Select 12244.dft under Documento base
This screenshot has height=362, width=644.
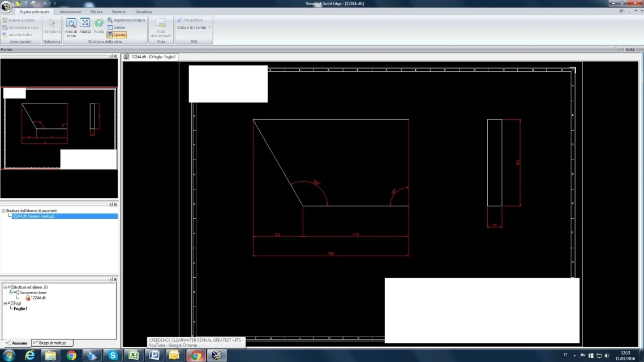pyautogui.click(x=38, y=298)
